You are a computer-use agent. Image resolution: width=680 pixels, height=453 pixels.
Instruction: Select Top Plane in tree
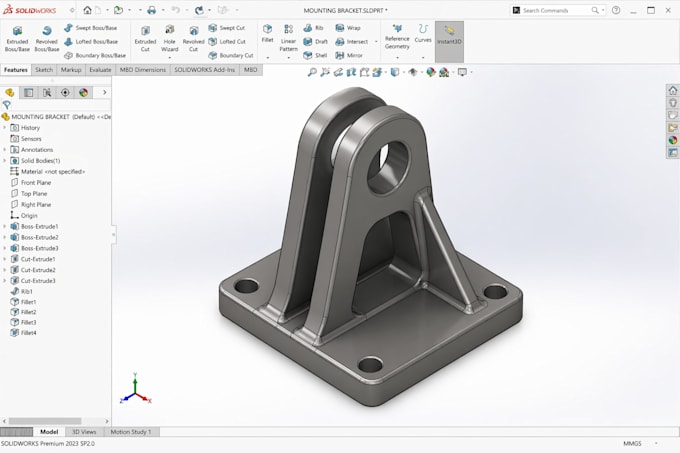tap(29, 193)
